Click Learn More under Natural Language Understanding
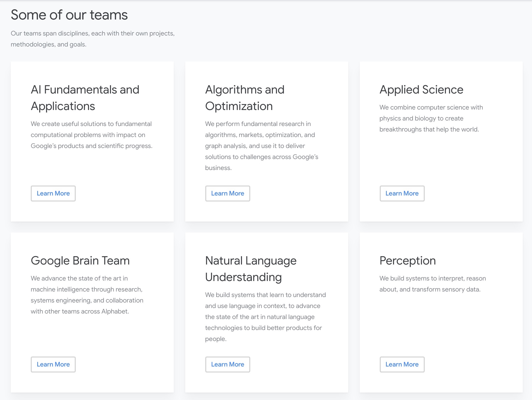This screenshot has width=532, height=400. pos(227,364)
